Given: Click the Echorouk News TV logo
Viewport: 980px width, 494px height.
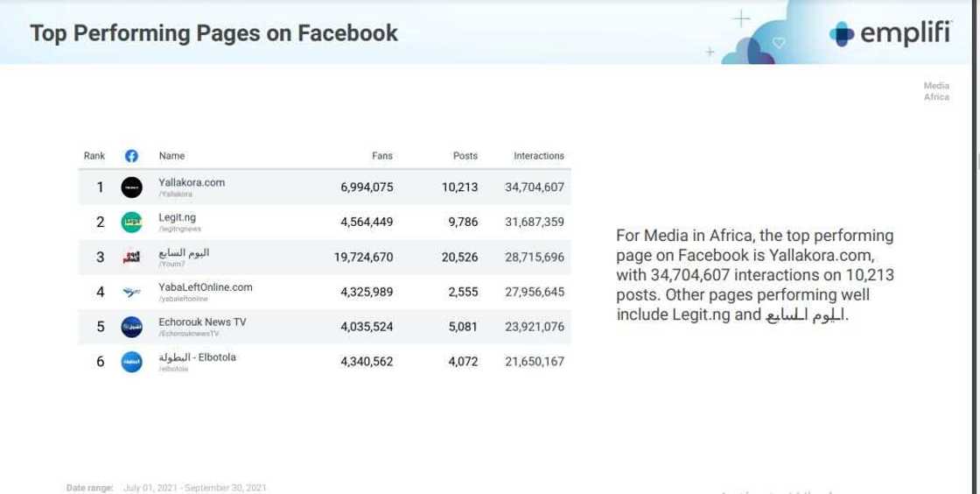Looking at the screenshot, I should 131,327.
